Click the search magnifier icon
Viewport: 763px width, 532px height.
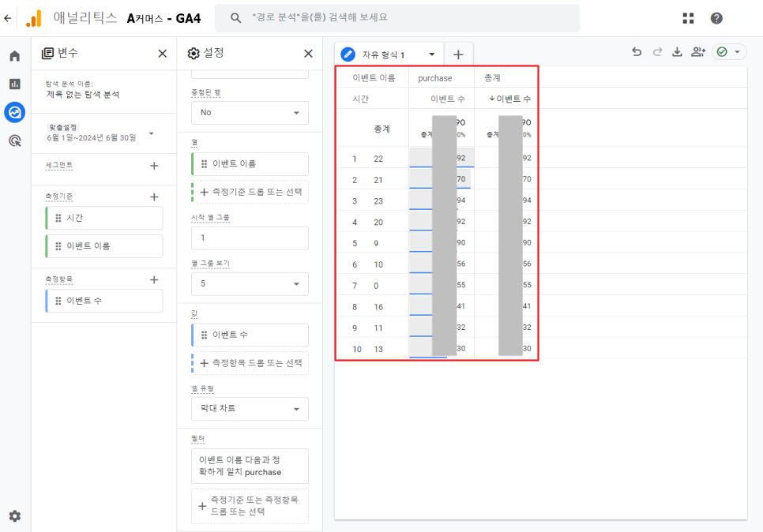[235, 18]
